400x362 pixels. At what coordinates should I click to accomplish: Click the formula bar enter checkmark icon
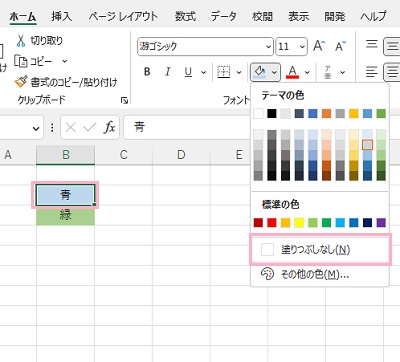click(89, 127)
